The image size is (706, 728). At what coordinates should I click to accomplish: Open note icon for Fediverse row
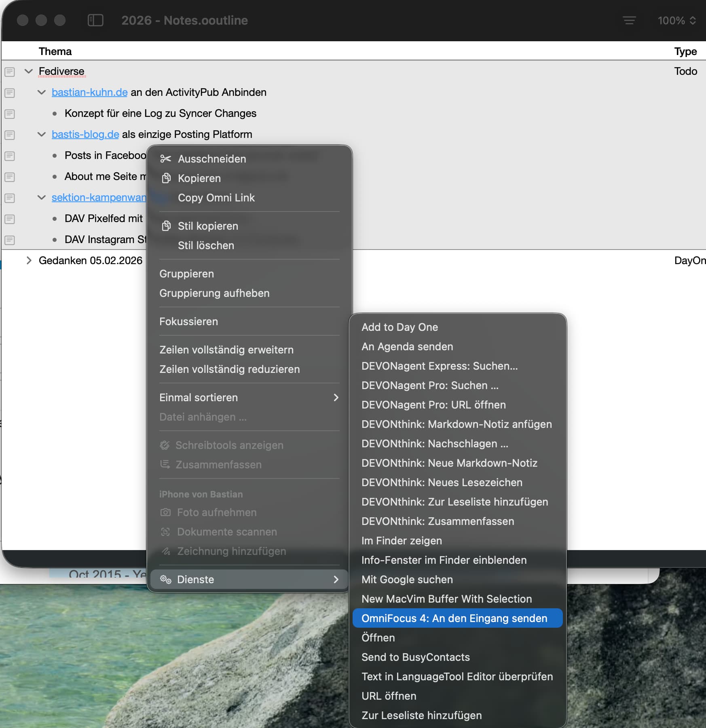coord(10,72)
